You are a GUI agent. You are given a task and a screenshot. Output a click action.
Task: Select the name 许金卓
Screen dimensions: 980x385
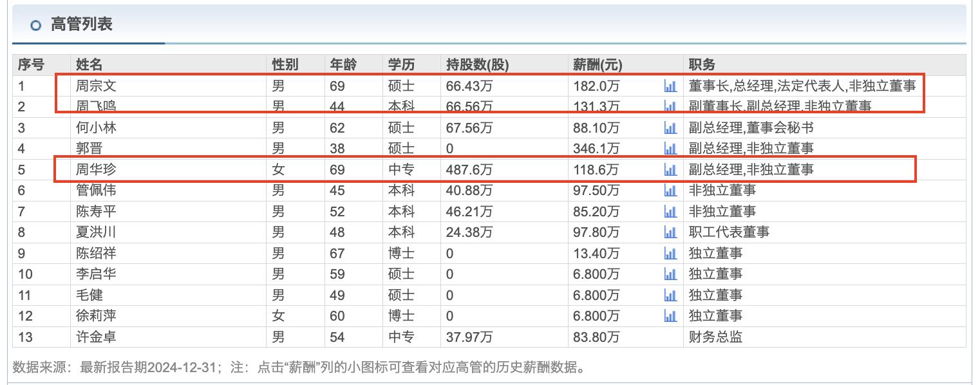tap(96, 337)
